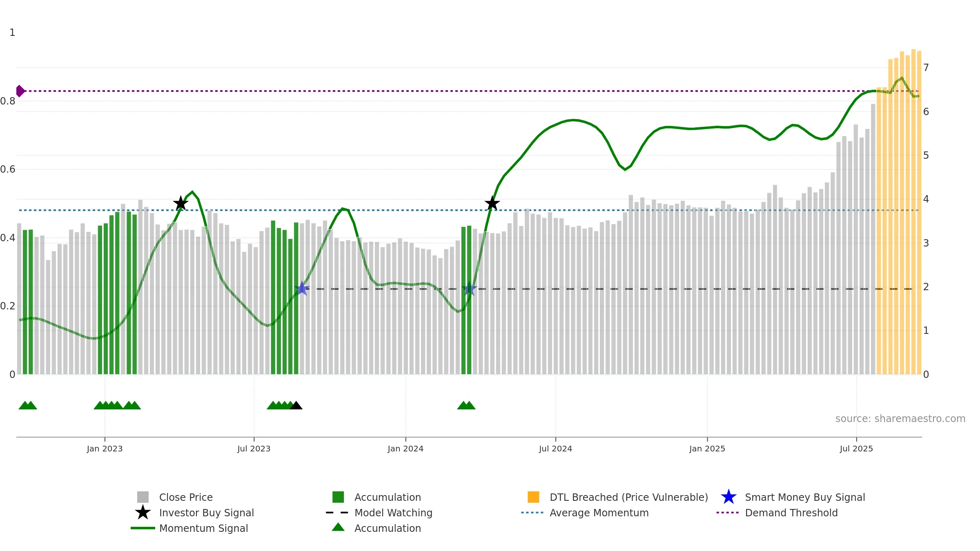Click the source sharemaestro.com text
This screenshot has width=980, height=551.
coord(900,419)
